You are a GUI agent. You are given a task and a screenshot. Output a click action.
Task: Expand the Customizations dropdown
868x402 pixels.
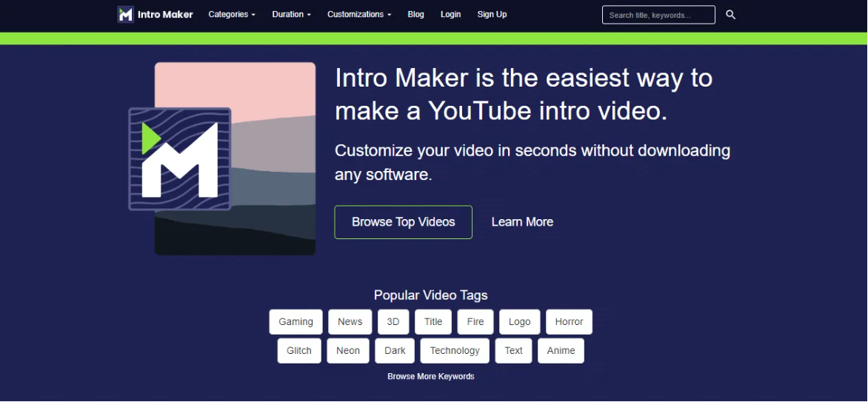coord(359,14)
